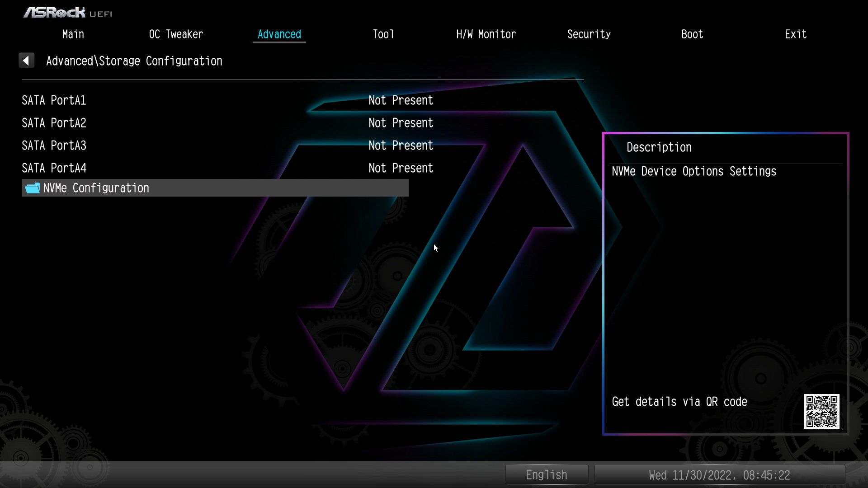Image resolution: width=868 pixels, height=488 pixels.
Task: Switch to the Boot tab
Action: coord(692,34)
